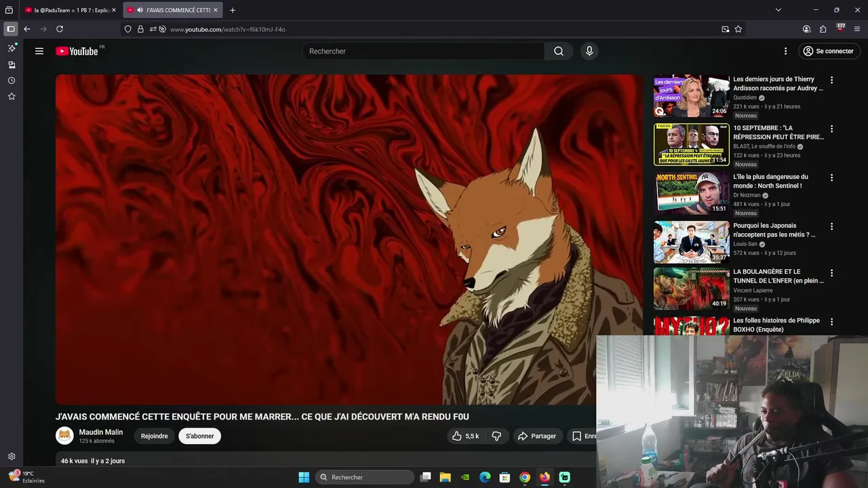Open the Thierry Ardisson video thumbnail
Viewport: 868px width, 488px height.
click(691, 96)
